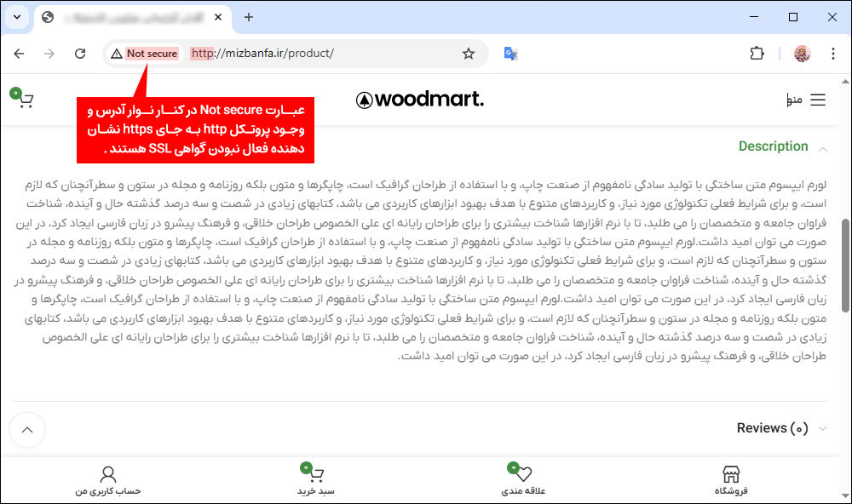Screen dimensions: 852x504
Task: Reload the page with the refresh icon
Action: point(80,53)
